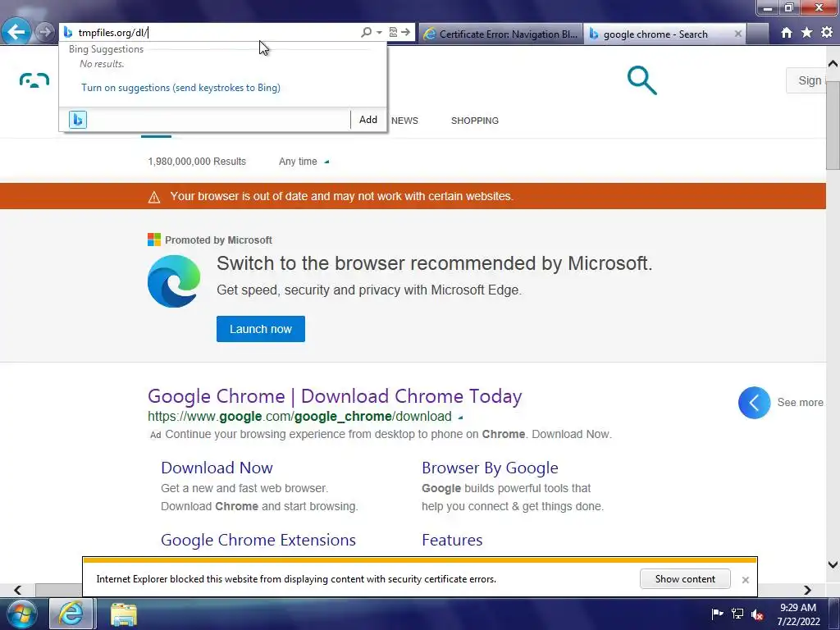Open Google Chrome Download Chrome Today result
840x630 pixels.
click(x=335, y=396)
